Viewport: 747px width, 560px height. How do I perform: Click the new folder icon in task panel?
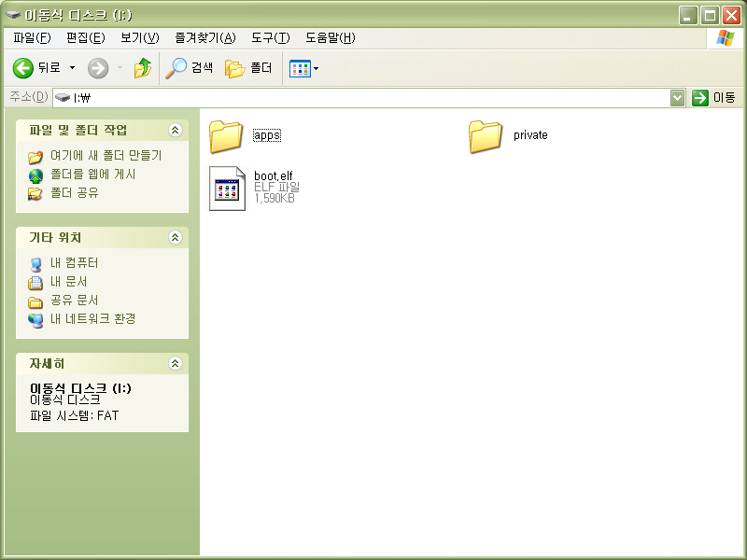35,156
